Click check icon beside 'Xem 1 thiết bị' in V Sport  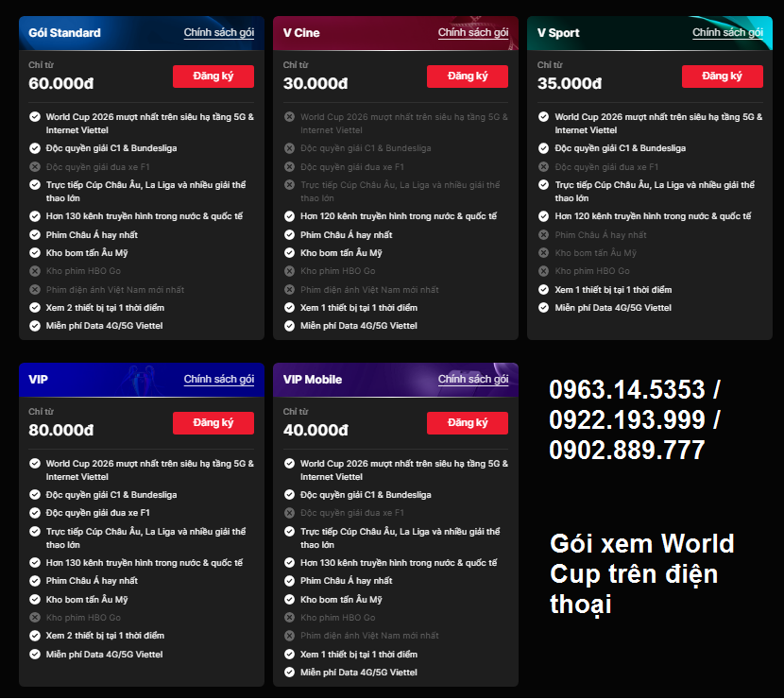click(x=543, y=289)
